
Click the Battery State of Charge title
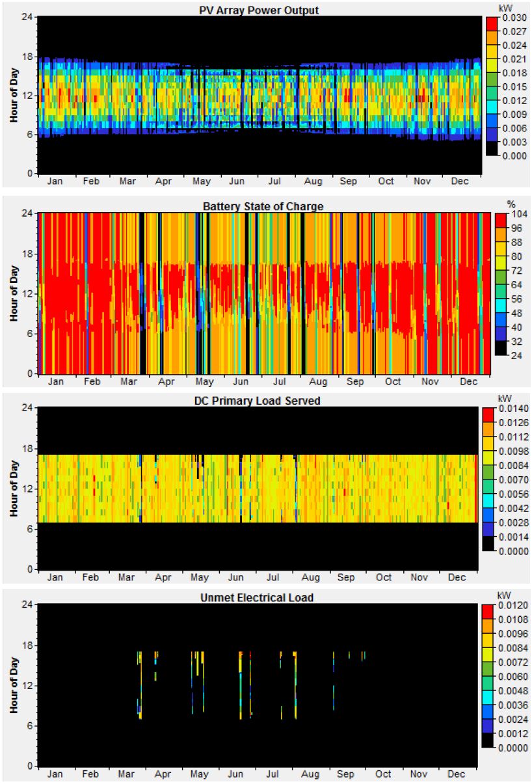pyautogui.click(x=263, y=206)
